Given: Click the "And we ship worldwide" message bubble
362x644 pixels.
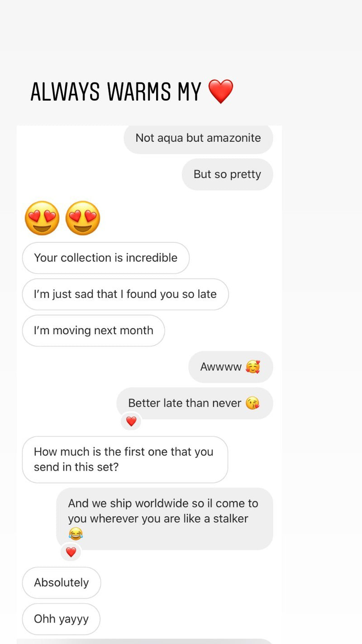Looking at the screenshot, I should pos(164,511).
